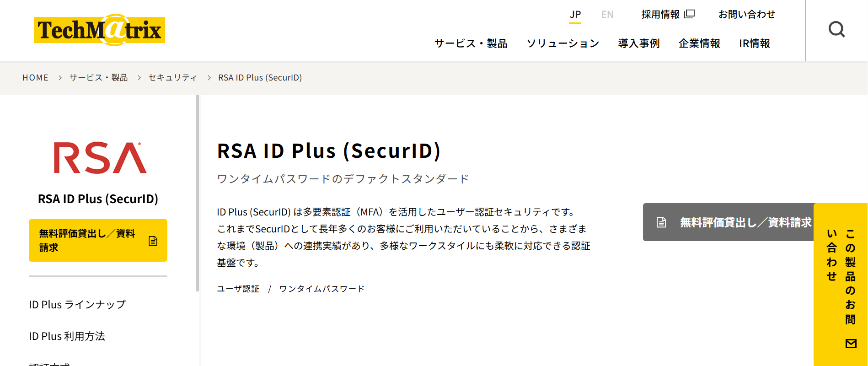868x366 pixels.
Task: Open 導入事例 menu item
Action: pos(638,43)
